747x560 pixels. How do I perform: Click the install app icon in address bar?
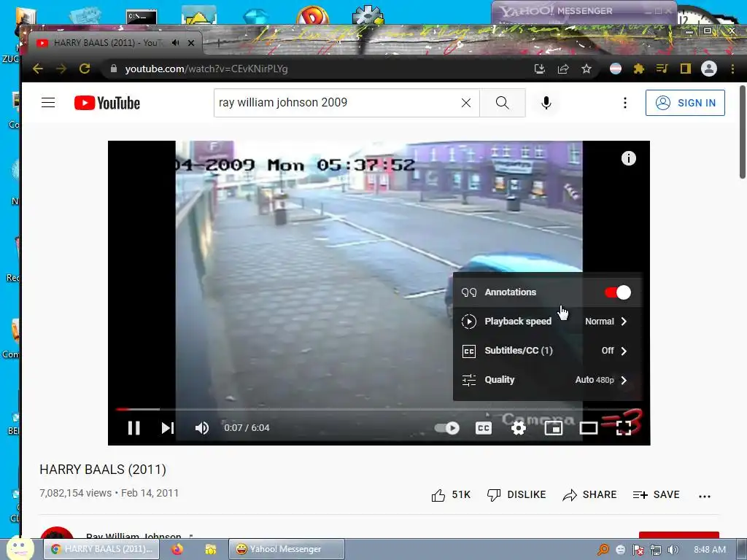tap(540, 69)
